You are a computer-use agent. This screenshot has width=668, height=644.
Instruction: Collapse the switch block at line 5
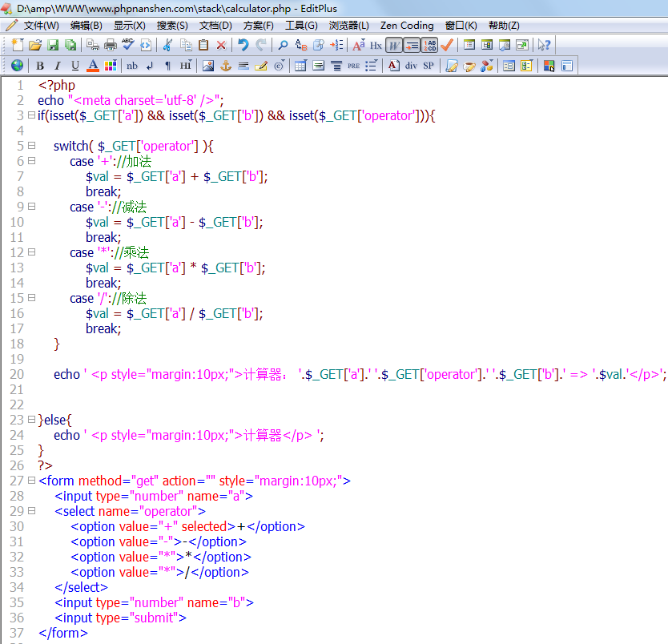tap(31, 146)
